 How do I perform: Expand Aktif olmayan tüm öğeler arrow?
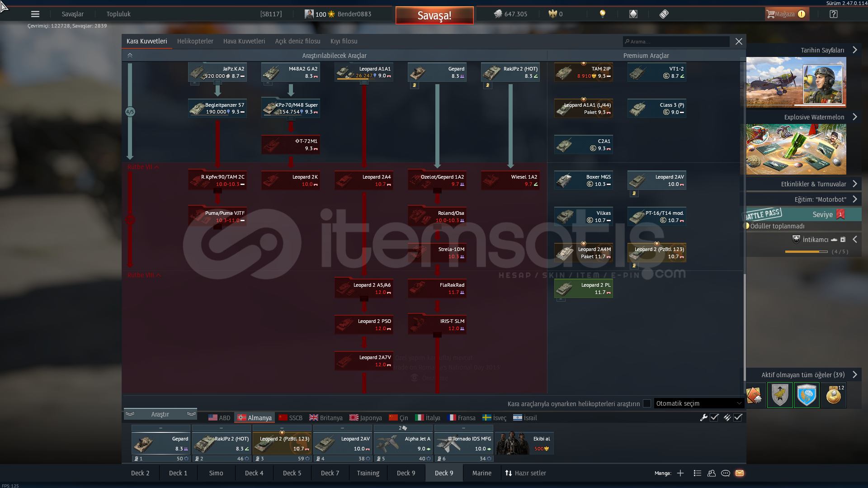pyautogui.click(x=854, y=375)
